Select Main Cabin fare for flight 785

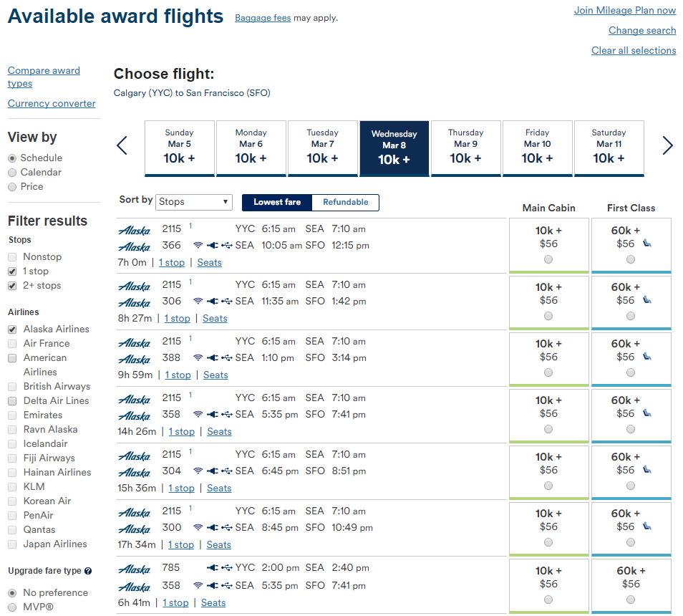(548, 600)
